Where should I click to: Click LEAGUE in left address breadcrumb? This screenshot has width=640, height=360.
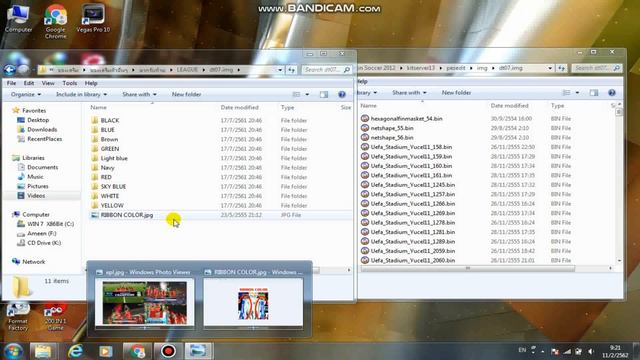187,70
